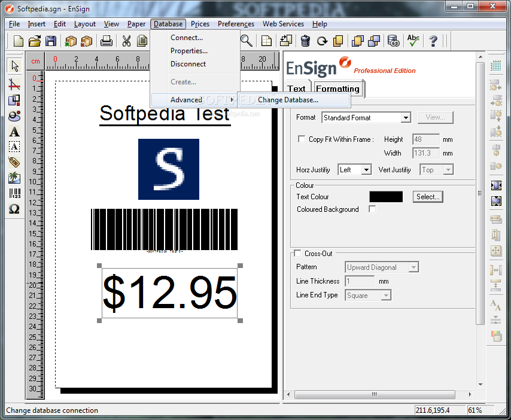Expand the Advanced submenu entry
Viewport: 511px width, 420px height.
(x=194, y=100)
